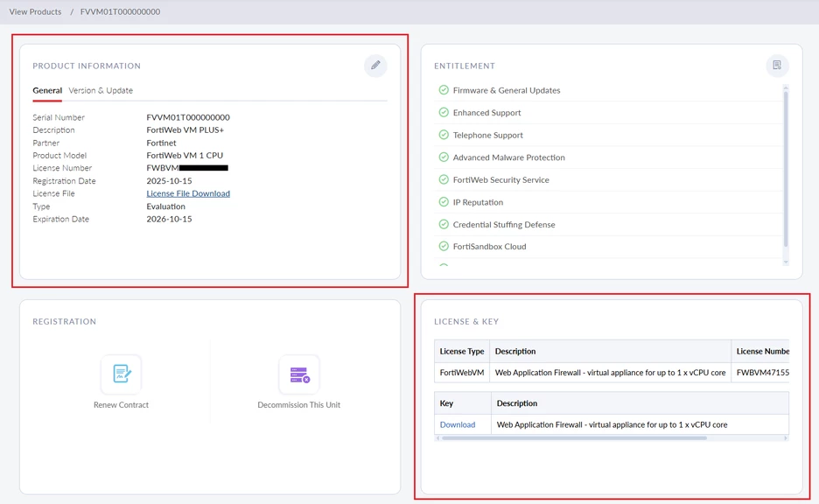The height and width of the screenshot is (504, 819).
Task: Click the Decommission This Unit label
Action: 298,405
